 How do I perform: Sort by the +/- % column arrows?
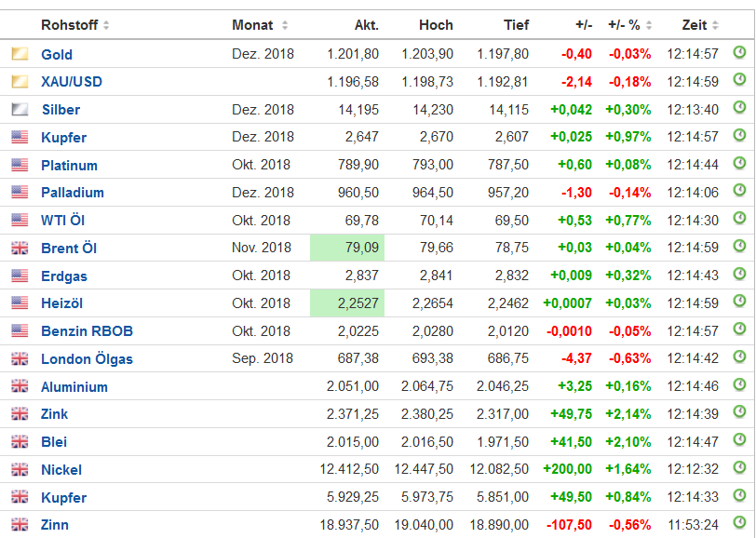coord(655,25)
